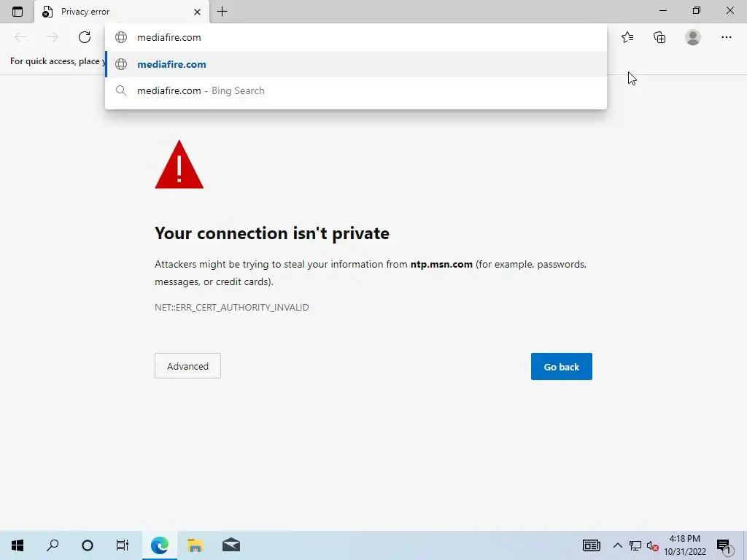Screen dimensions: 747x560
Task: Click the address bar containing mediafire.com
Action: [x=356, y=37]
